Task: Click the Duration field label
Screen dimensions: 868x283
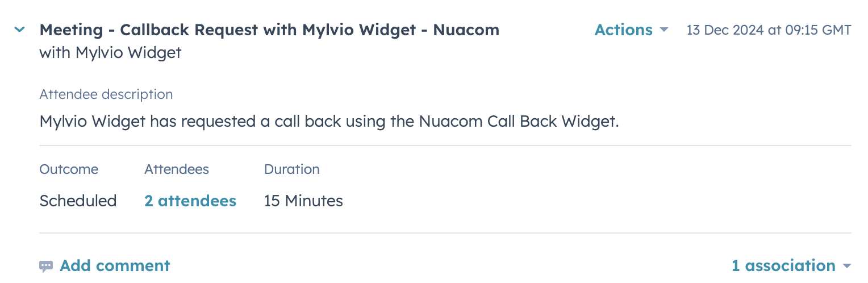Action: (x=291, y=169)
